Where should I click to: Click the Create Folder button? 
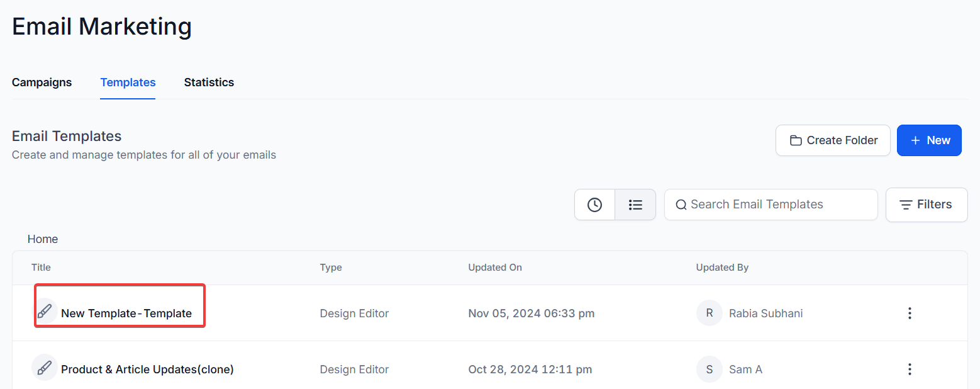coord(833,140)
